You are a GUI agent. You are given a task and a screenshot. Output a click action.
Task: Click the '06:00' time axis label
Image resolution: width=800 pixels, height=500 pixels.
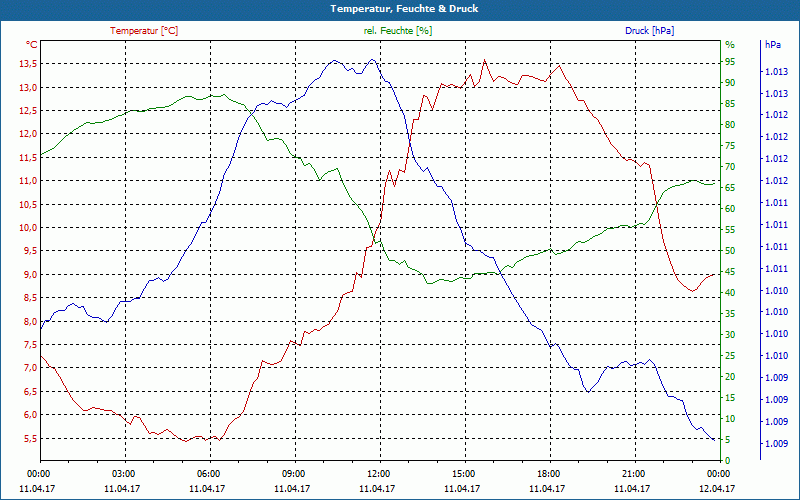[210, 473]
